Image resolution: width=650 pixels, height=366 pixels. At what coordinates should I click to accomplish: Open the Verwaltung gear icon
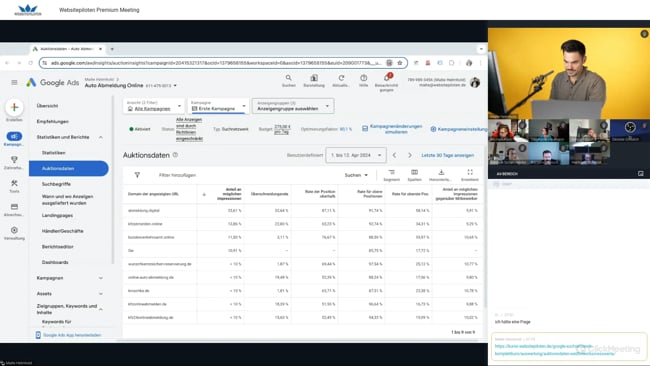(14, 230)
